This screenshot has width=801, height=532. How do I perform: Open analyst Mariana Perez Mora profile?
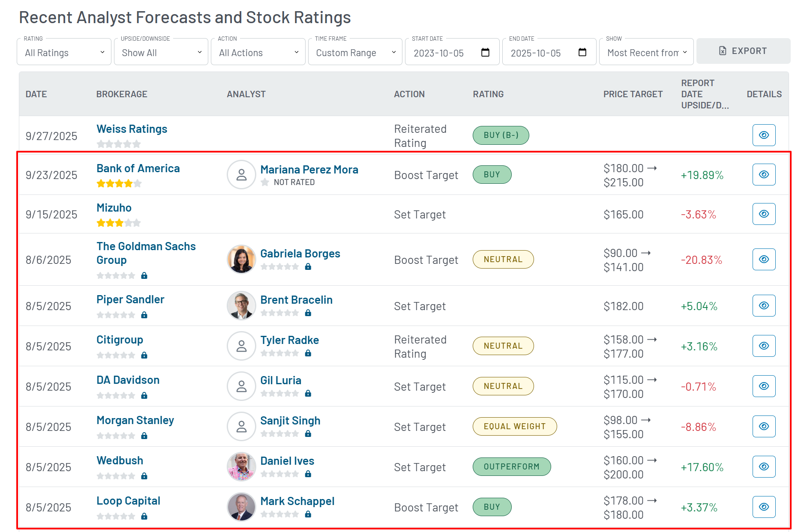tap(309, 170)
